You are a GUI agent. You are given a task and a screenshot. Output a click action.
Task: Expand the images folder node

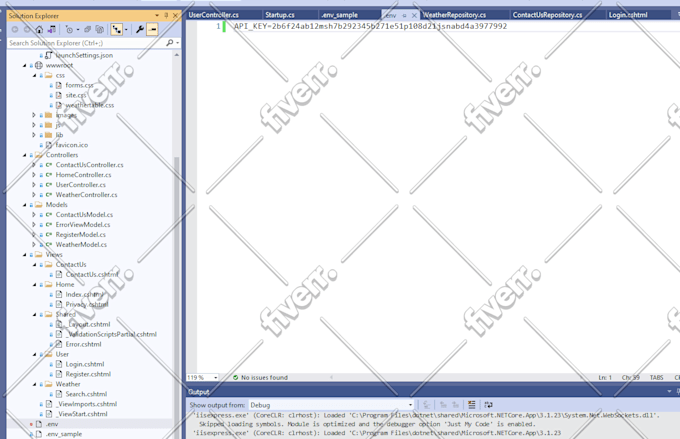[x=34, y=115]
